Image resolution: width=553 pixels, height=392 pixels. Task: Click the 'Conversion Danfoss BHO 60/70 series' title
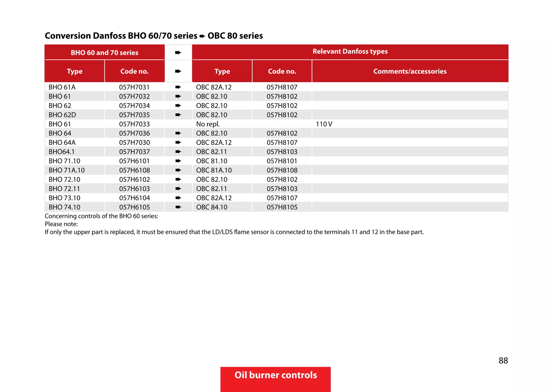(121, 36)
